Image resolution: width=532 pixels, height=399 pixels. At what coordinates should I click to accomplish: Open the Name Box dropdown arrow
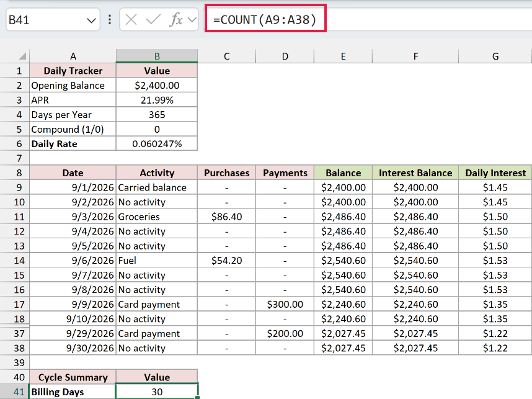pyautogui.click(x=91, y=20)
